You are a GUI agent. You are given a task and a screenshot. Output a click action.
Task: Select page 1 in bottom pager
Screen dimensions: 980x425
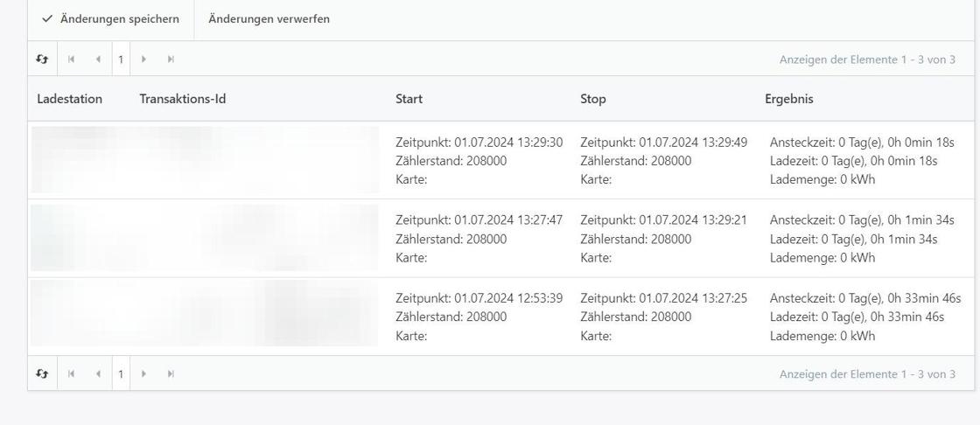pyautogui.click(x=121, y=373)
